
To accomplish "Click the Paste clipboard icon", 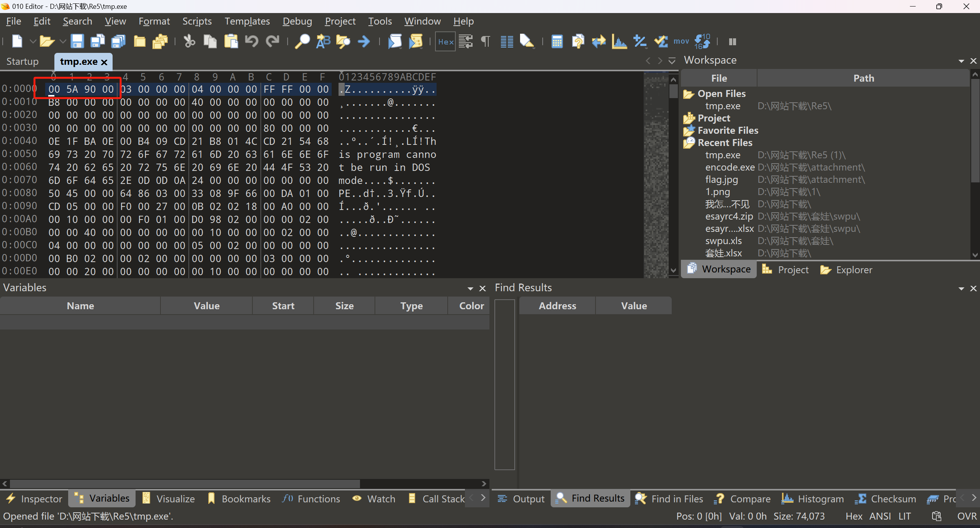I will 231,41.
